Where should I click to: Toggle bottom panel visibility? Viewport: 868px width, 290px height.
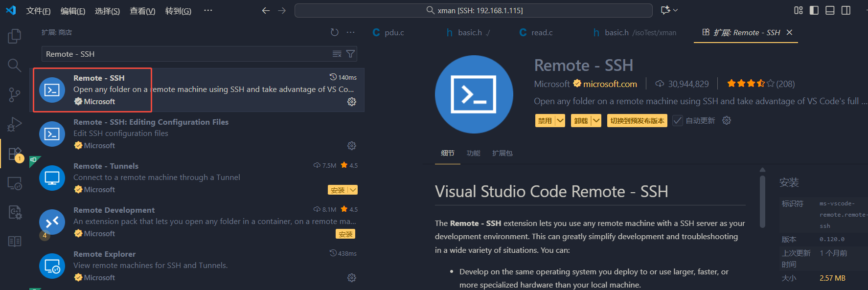(x=830, y=10)
